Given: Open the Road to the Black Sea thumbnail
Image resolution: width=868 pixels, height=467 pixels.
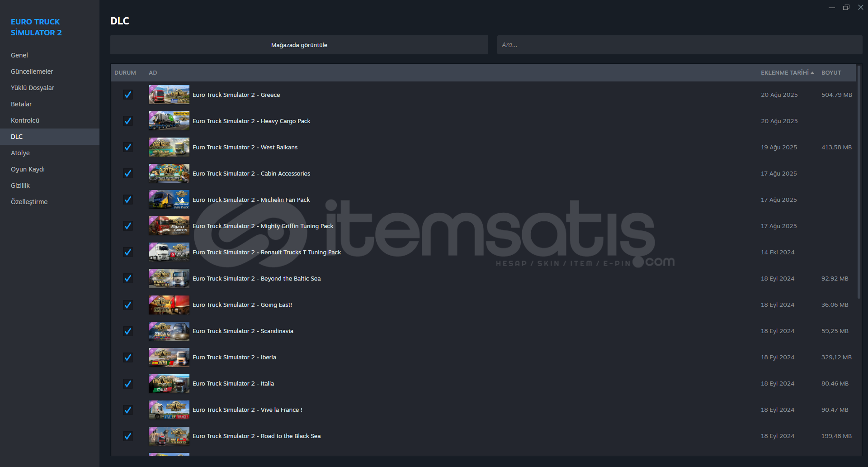Looking at the screenshot, I should coord(169,436).
